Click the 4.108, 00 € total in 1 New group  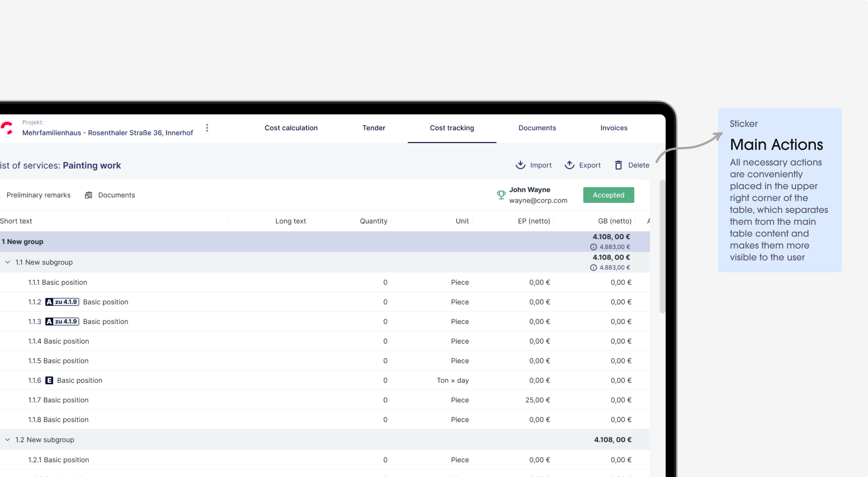(611, 237)
